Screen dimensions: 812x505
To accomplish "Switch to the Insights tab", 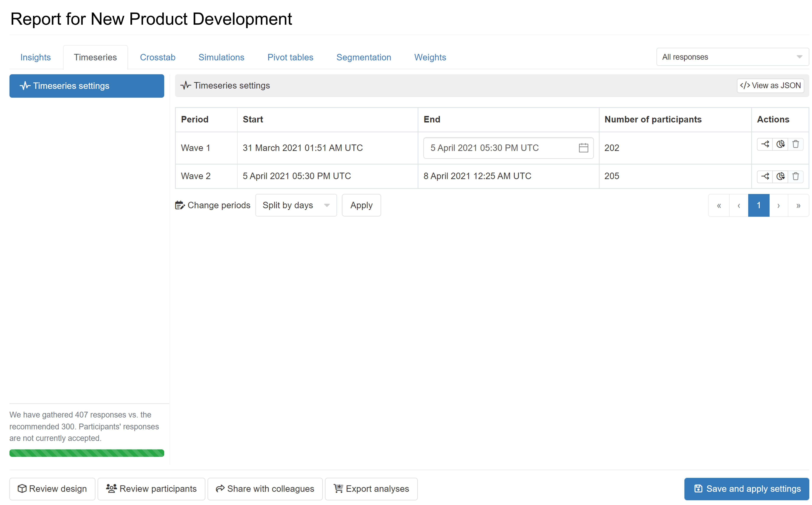I will point(35,57).
